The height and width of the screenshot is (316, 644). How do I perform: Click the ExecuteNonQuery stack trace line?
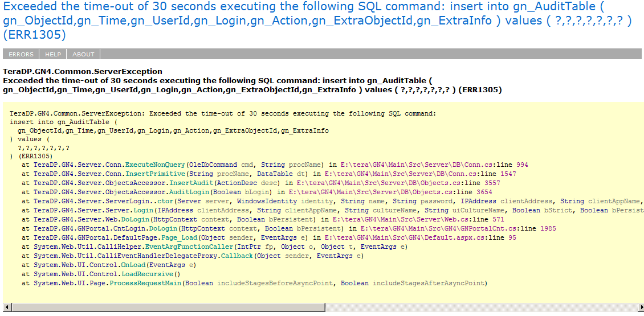(x=275, y=165)
